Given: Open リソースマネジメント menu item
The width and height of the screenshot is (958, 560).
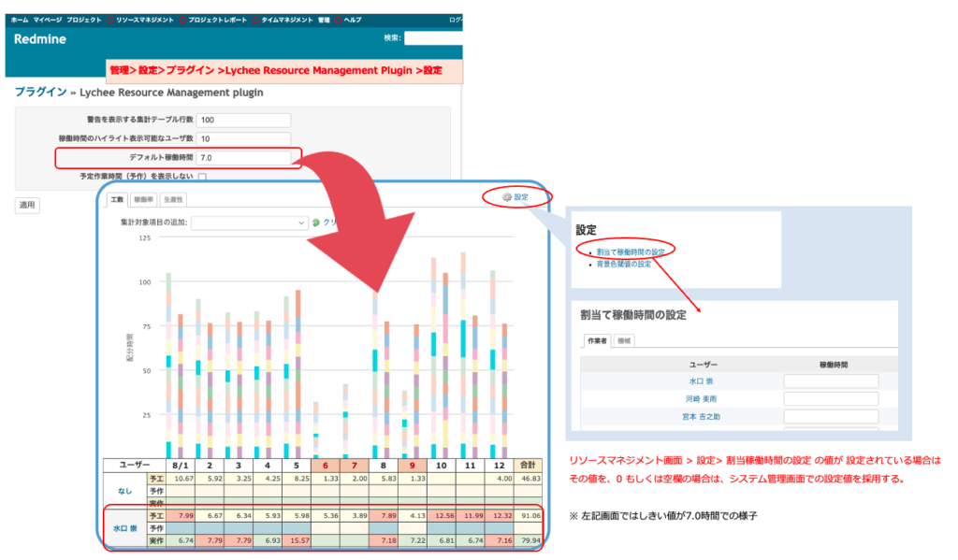Looking at the screenshot, I should (145, 21).
